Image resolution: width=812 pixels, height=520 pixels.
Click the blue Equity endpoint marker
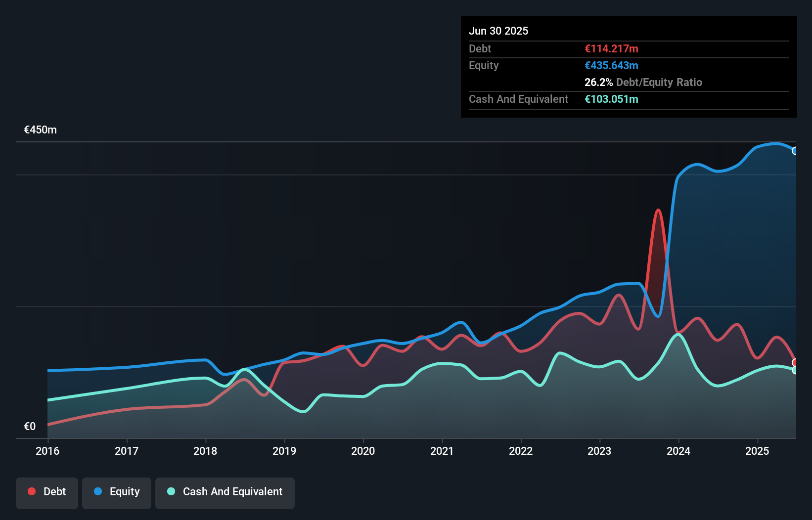(795, 151)
